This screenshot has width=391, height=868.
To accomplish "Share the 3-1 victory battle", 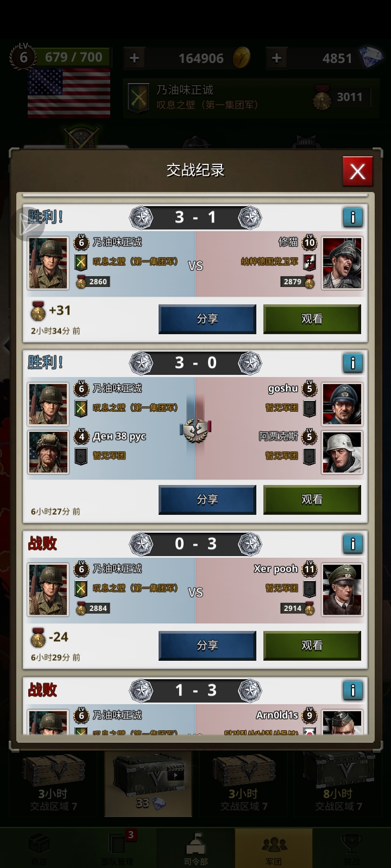I will (x=207, y=319).
